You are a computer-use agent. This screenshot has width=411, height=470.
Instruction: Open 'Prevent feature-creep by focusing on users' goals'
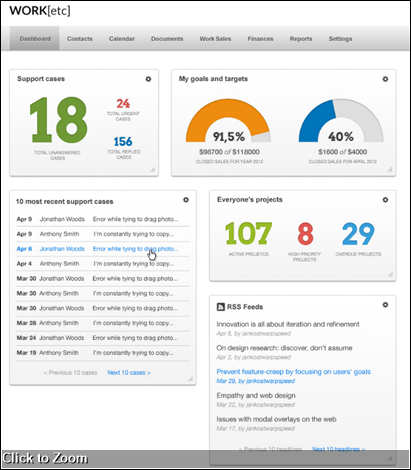click(293, 372)
